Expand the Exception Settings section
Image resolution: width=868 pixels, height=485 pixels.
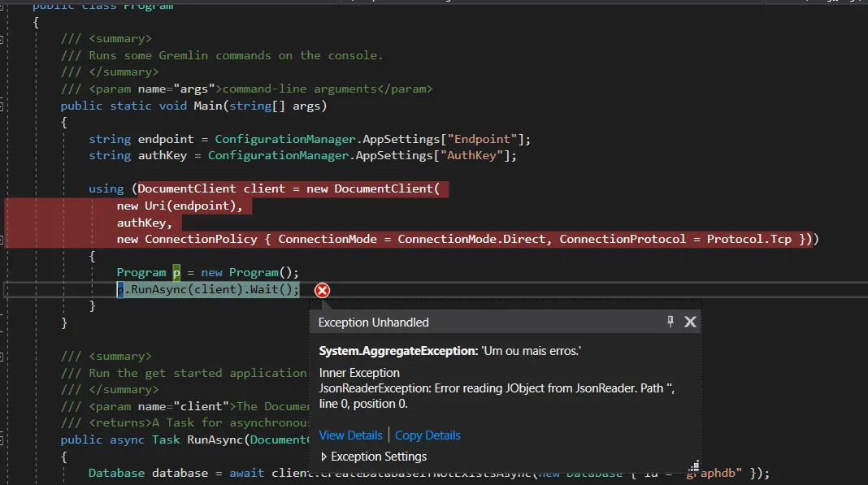(374, 457)
